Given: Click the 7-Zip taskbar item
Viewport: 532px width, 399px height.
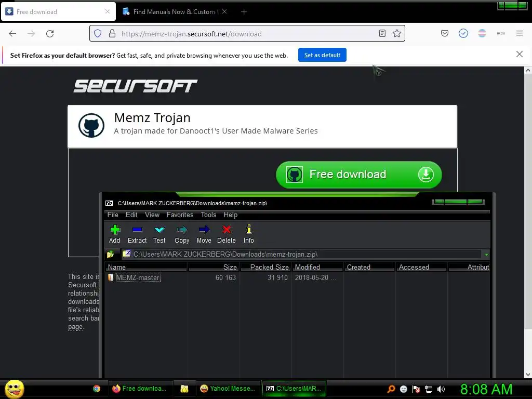Looking at the screenshot, I should 294,389.
